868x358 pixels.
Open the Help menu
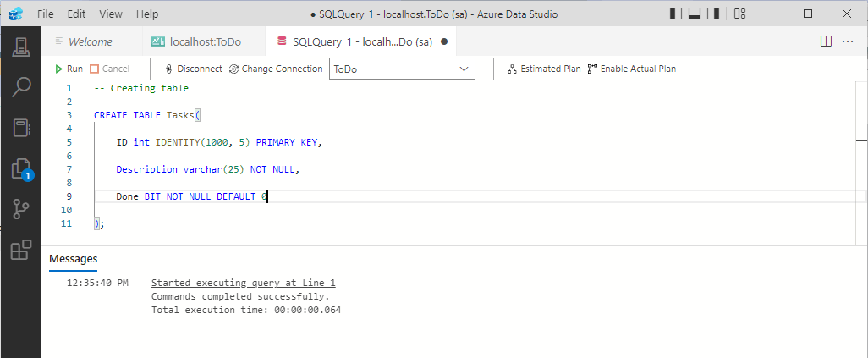pyautogui.click(x=146, y=14)
